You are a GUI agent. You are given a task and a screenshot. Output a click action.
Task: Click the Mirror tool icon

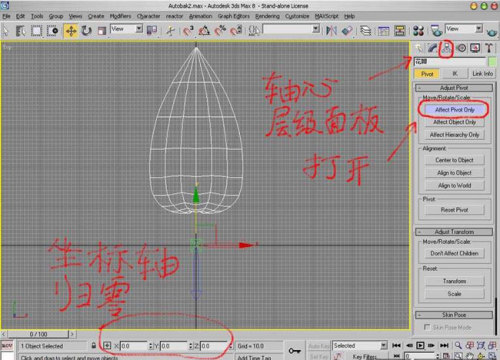(x=331, y=31)
